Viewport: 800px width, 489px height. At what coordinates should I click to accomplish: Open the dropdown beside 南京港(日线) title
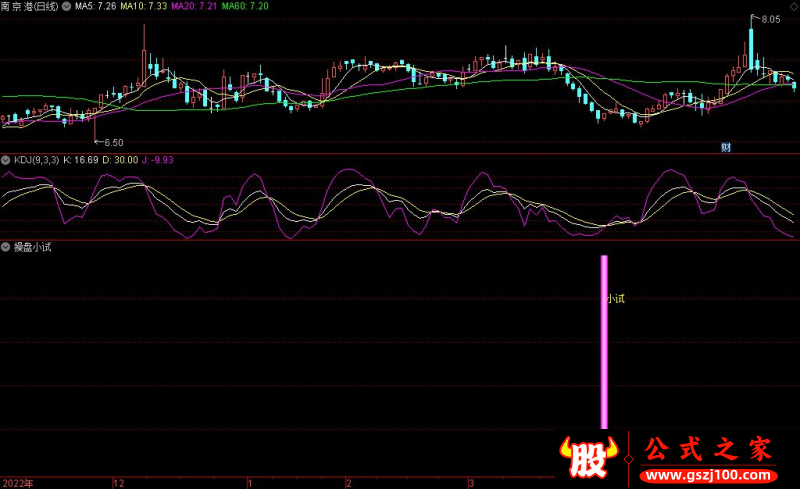coord(66,6)
